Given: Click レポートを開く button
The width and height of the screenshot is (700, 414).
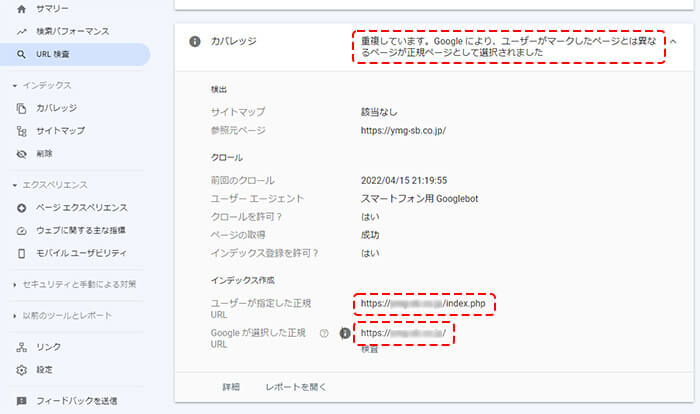Looking at the screenshot, I should click(296, 387).
